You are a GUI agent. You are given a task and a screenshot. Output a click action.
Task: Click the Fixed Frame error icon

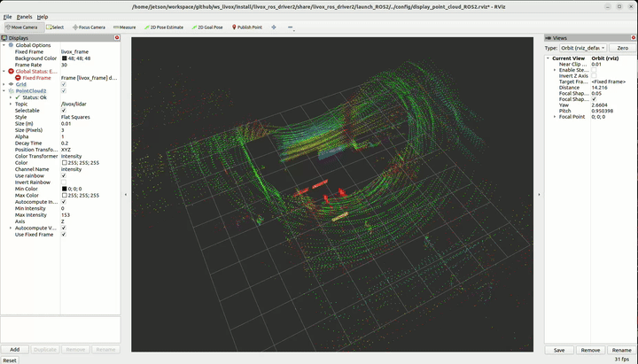(x=18, y=78)
